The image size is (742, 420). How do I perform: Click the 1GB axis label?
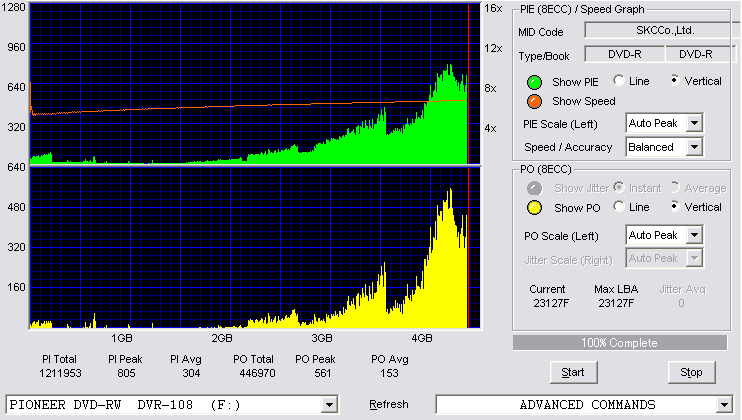122,338
